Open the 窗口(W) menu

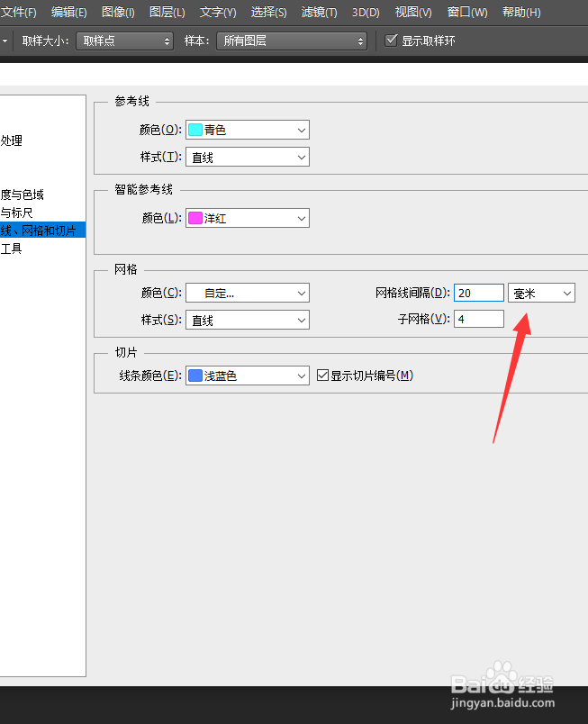[467, 12]
